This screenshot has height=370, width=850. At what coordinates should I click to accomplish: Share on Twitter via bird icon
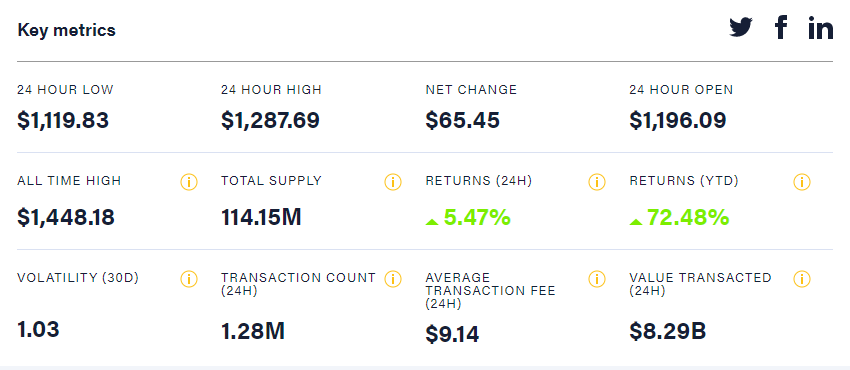[740, 27]
